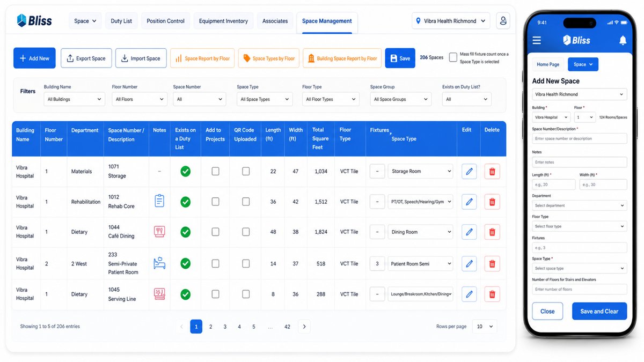Open the Space menu in the top navigation

click(x=85, y=21)
